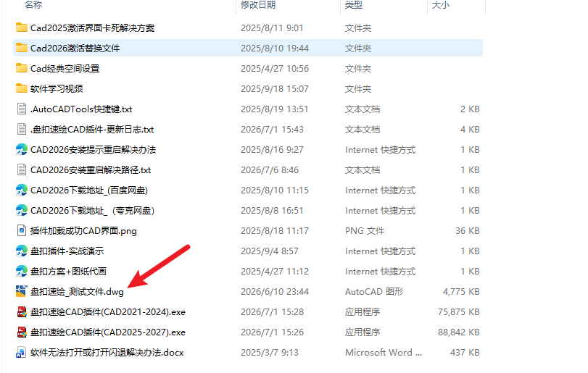This screenshot has width=588, height=373.
Task: Select file name CAD2026安装提示重启解决办法
Action: [93, 150]
